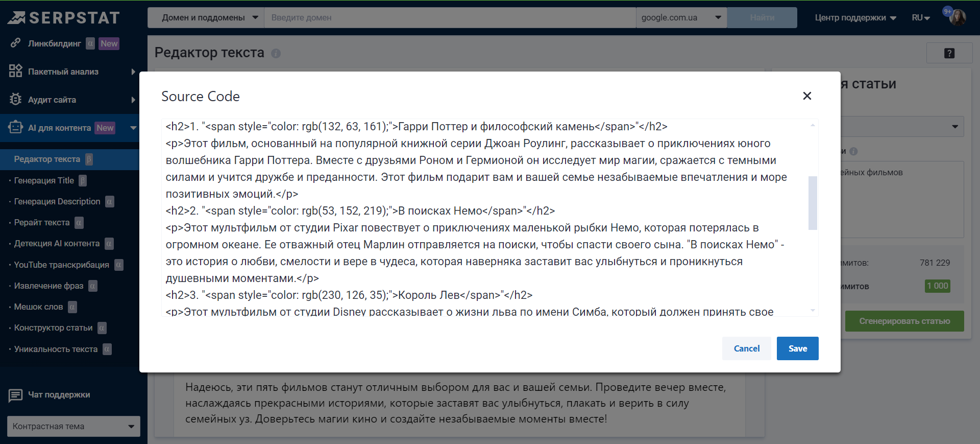Click the Cancel button
Viewport: 980px width, 444px height.
coord(746,348)
